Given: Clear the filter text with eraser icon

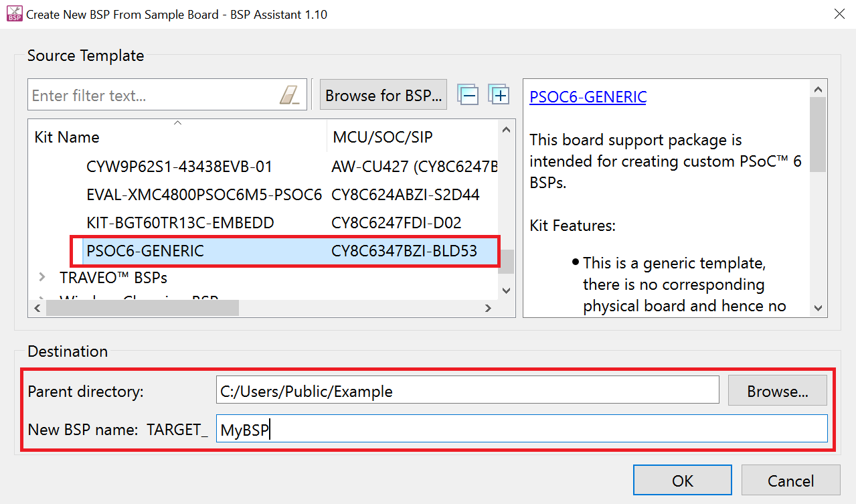Looking at the screenshot, I should 290,95.
